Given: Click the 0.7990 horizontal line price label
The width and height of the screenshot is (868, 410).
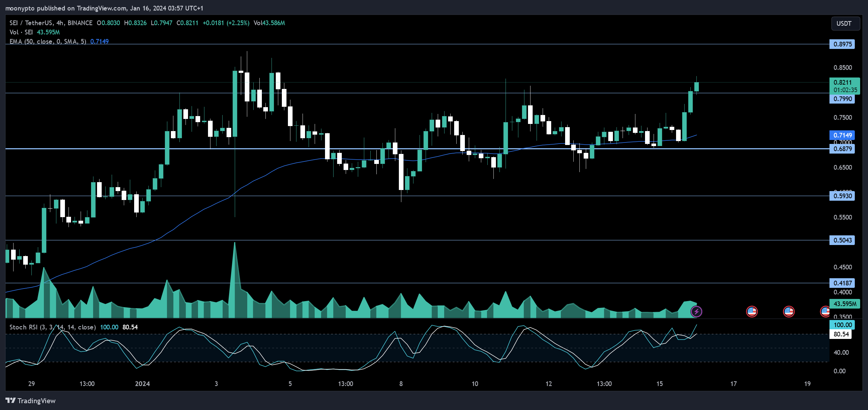Looking at the screenshot, I should (842, 99).
